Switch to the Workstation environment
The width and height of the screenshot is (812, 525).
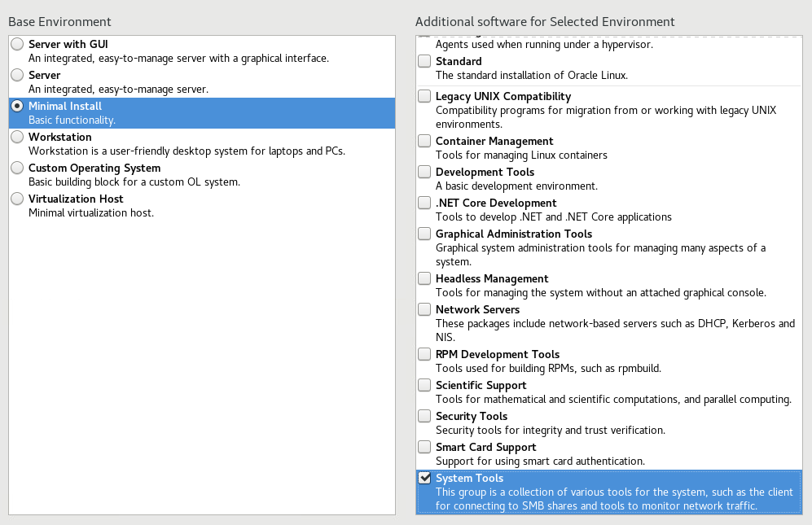pos(17,137)
